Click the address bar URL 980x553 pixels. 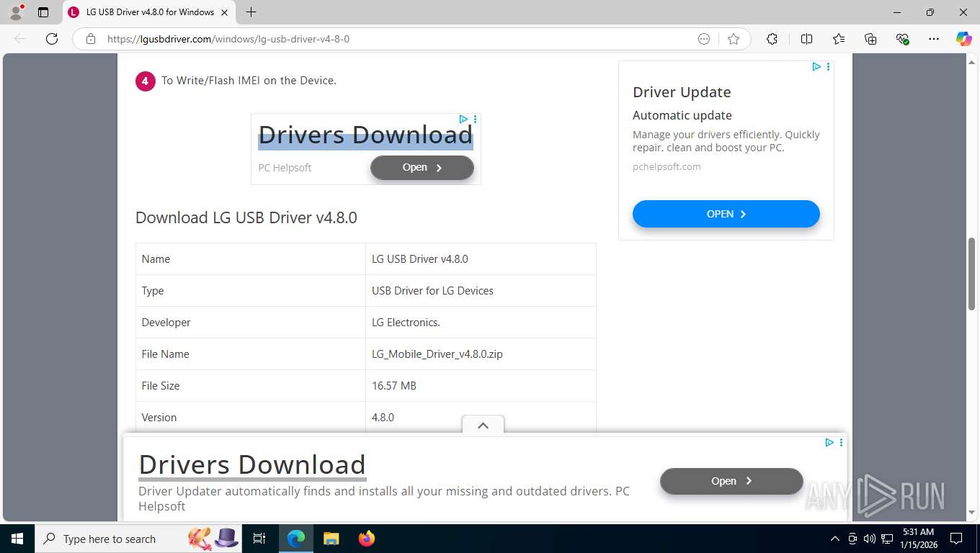point(228,39)
